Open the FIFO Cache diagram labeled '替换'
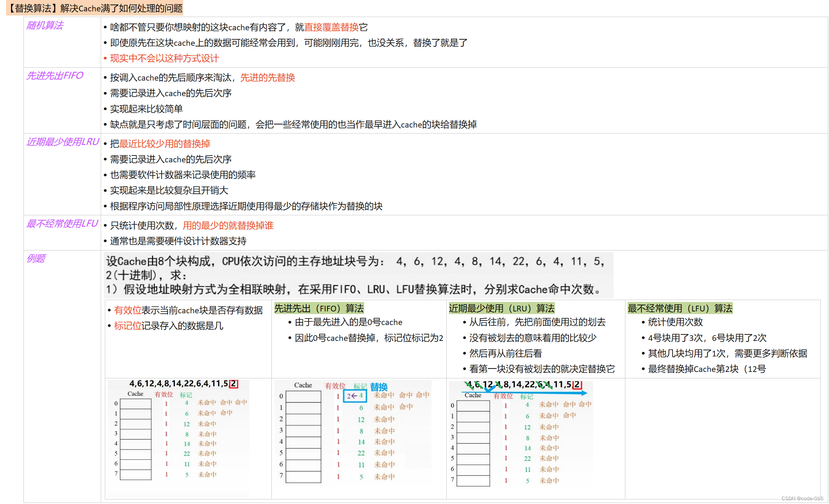The width and height of the screenshot is (829, 504). click(353, 433)
